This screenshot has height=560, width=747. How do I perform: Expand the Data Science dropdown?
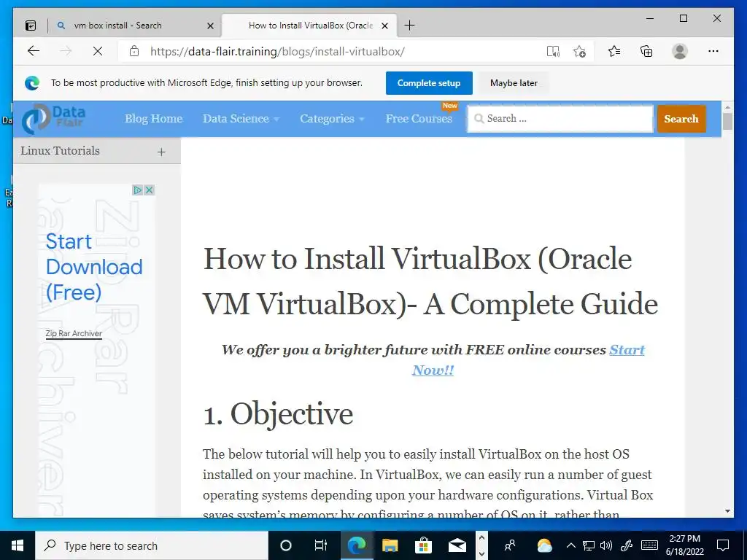point(241,119)
